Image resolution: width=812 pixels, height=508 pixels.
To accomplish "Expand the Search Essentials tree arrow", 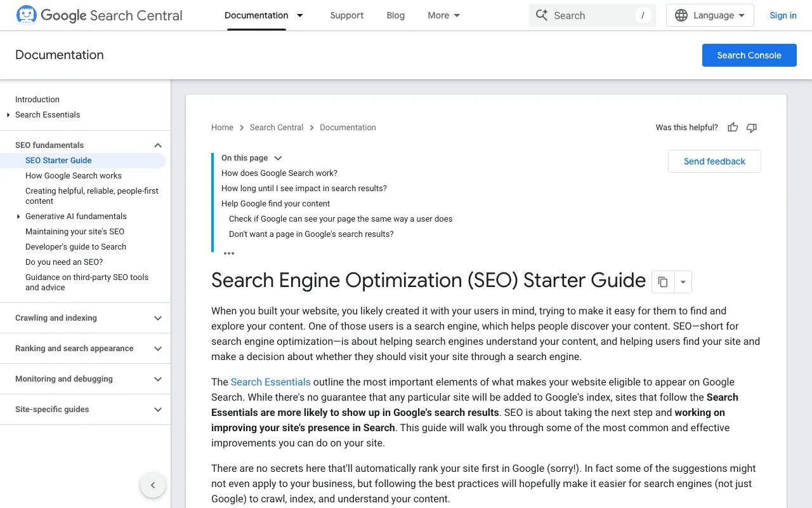I will tap(8, 115).
